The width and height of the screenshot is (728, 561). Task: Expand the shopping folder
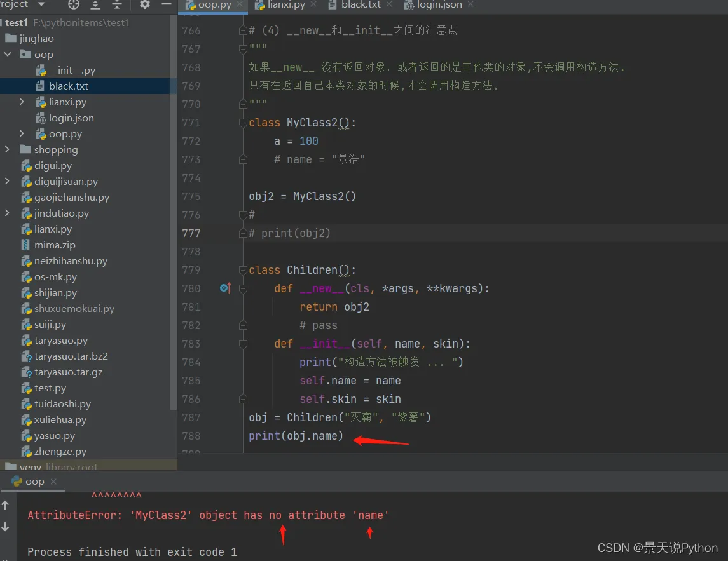click(x=7, y=150)
